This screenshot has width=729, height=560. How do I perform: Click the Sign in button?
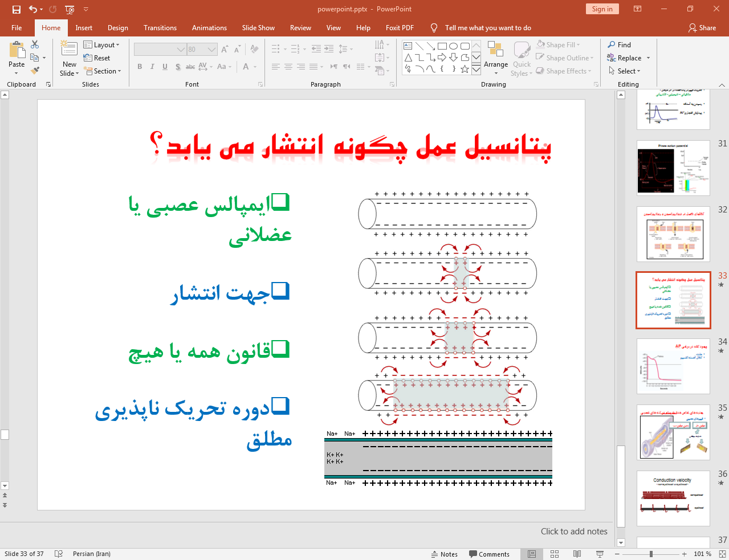pos(602,9)
